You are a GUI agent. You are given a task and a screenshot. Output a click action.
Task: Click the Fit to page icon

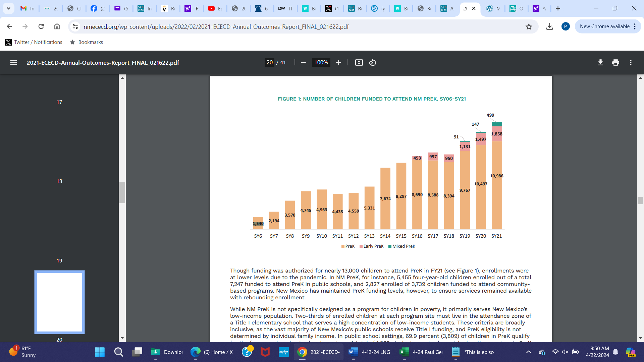(359, 63)
